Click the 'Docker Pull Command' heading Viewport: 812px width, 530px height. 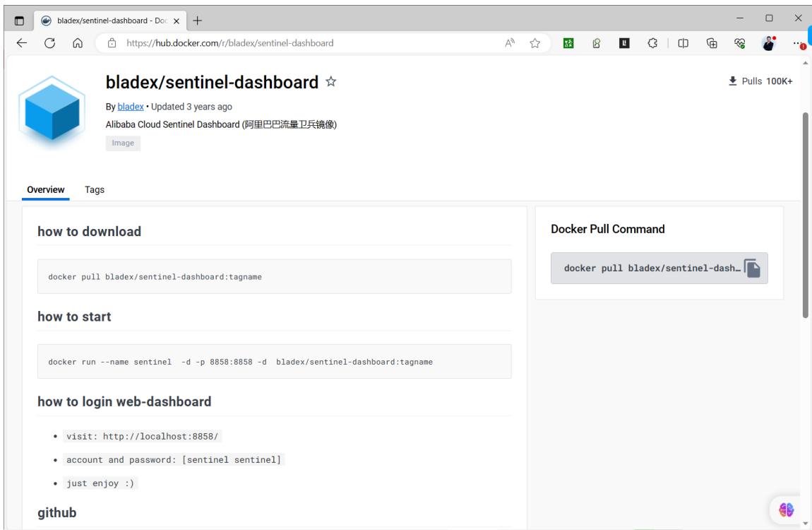tap(607, 229)
